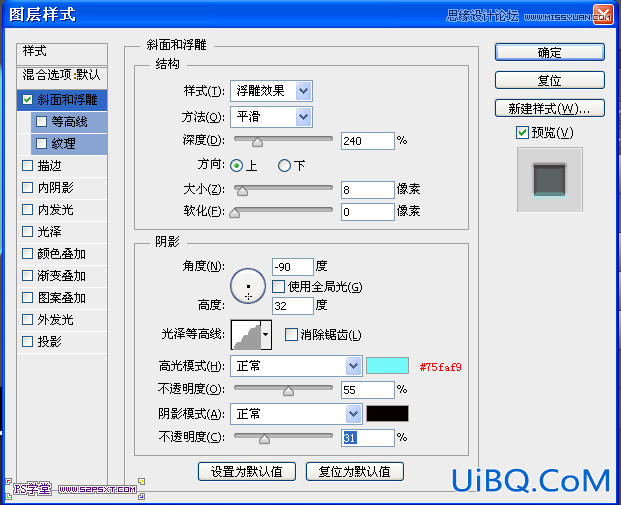This screenshot has width=621, height=505.
Task: Open the black shadow color swatch
Action: point(387,414)
